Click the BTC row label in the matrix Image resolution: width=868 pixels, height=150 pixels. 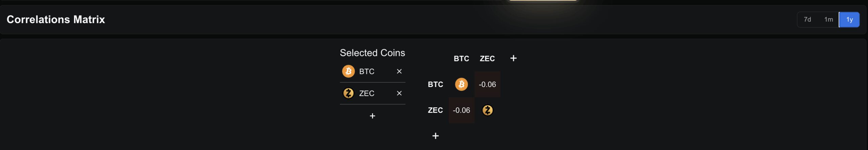[x=435, y=84]
